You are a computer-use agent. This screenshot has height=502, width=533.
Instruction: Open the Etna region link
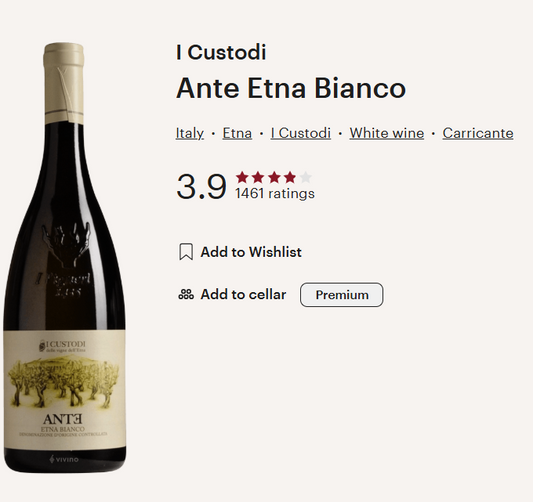(237, 133)
